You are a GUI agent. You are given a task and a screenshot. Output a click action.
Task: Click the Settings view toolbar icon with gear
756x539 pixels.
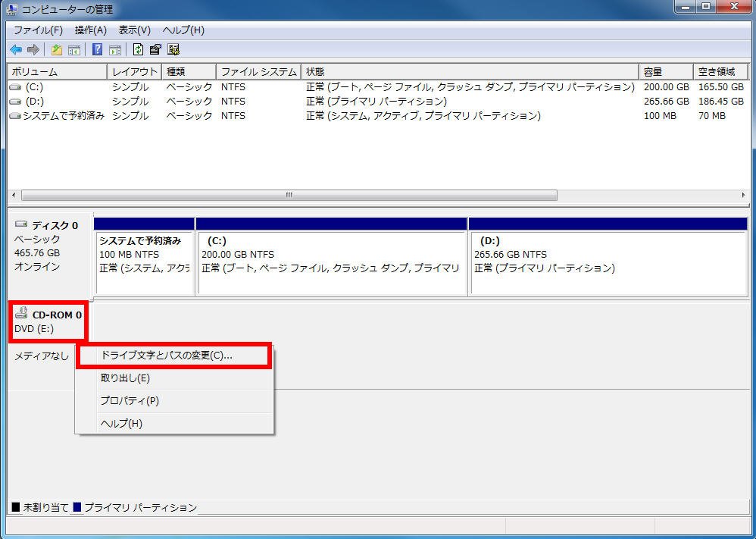173,49
